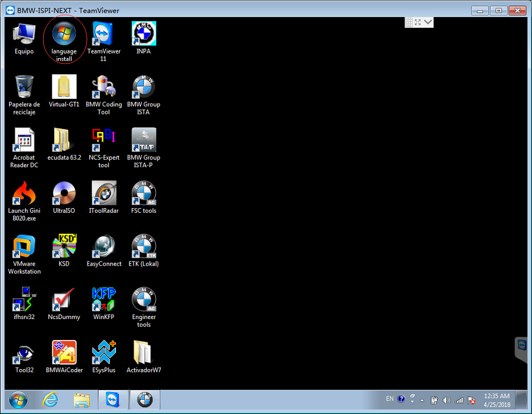This screenshot has height=414, width=532.
Task: Click the Show desktop button
Action: (x=521, y=400)
